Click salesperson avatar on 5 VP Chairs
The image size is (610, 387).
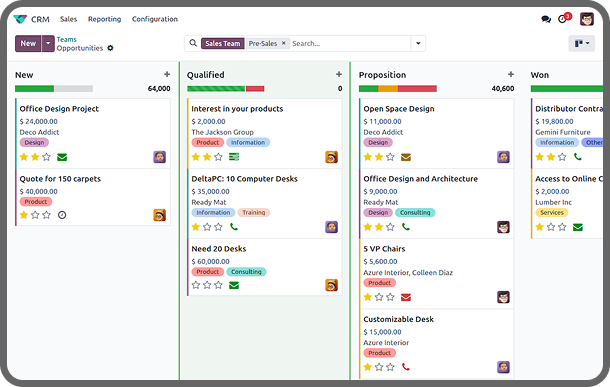[x=503, y=297]
